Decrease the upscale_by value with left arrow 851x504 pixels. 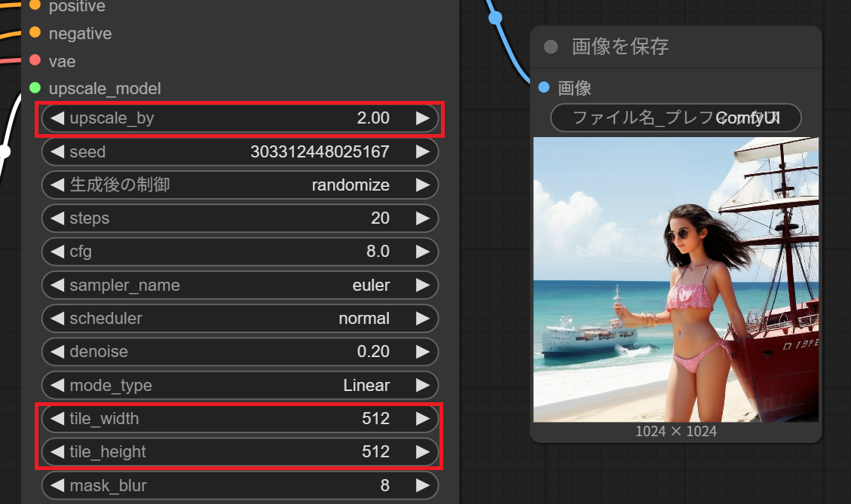coord(57,118)
